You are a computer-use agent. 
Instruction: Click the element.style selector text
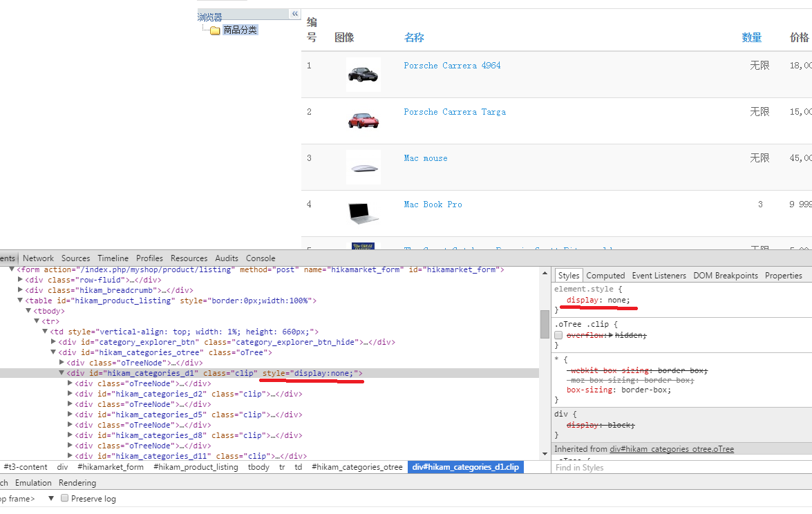(x=584, y=289)
